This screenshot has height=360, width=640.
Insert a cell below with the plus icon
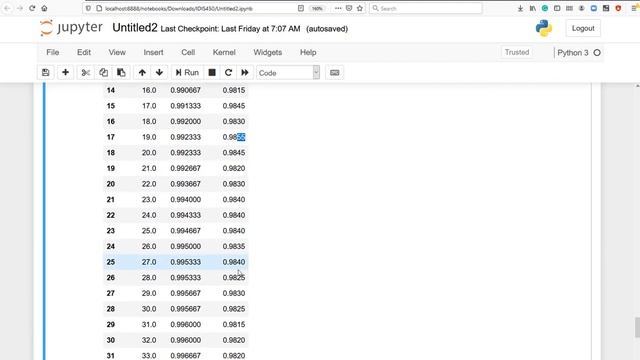point(65,73)
